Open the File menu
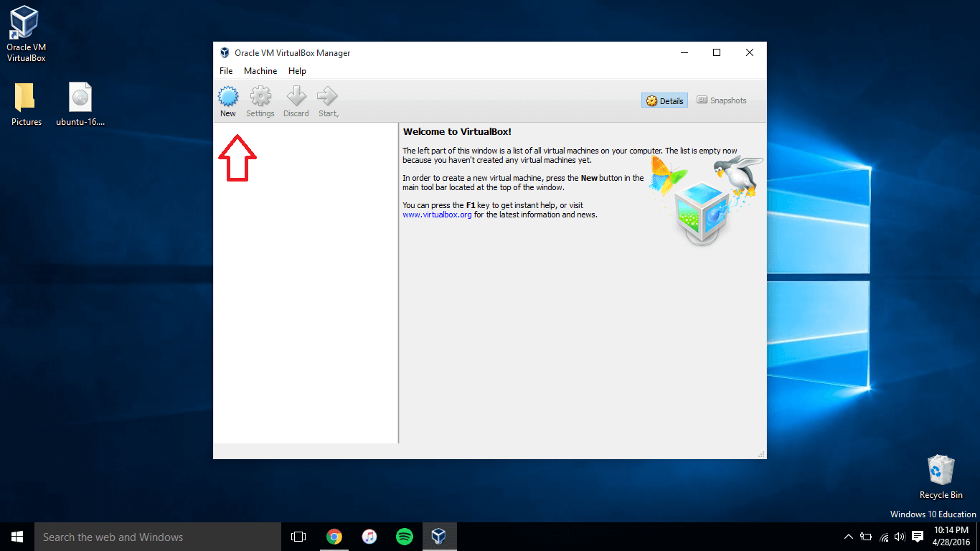 tap(226, 70)
